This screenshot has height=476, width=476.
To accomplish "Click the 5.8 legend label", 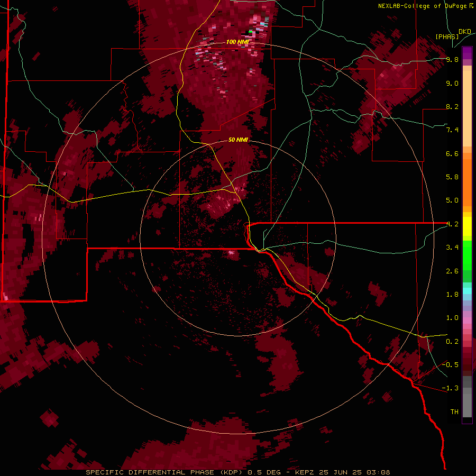I will click(x=452, y=177).
